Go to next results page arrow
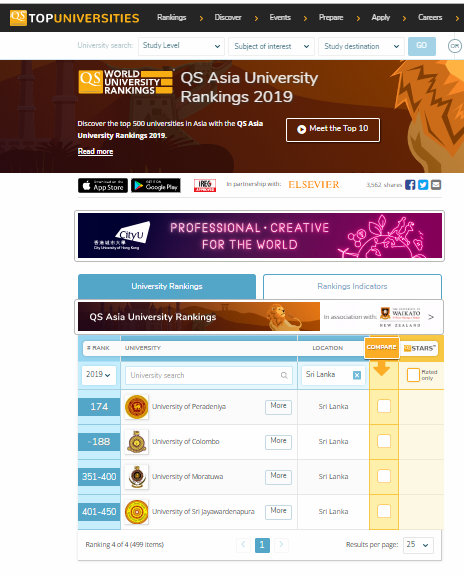The image size is (464, 576). pos(281,545)
